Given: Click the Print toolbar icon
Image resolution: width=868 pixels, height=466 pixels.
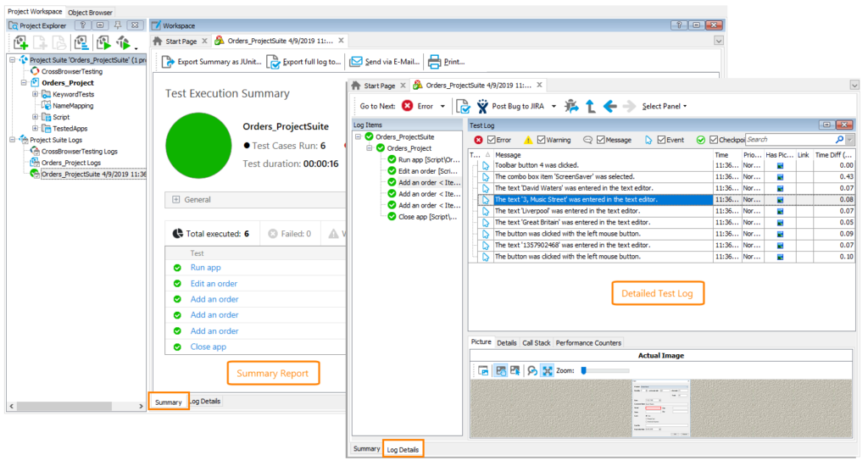Looking at the screenshot, I should pyautogui.click(x=435, y=62).
